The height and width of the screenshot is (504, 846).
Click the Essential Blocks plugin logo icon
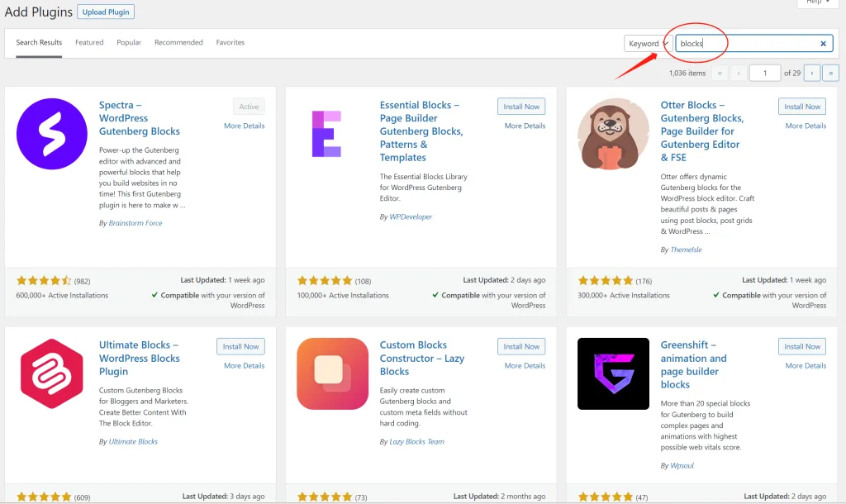coord(326,133)
